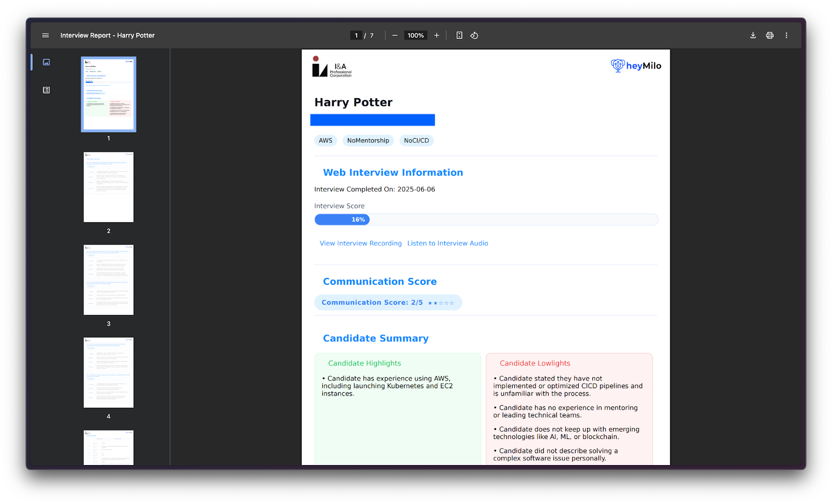This screenshot has width=832, height=504.
Task: Click the zoom out minus icon
Action: coord(395,35)
